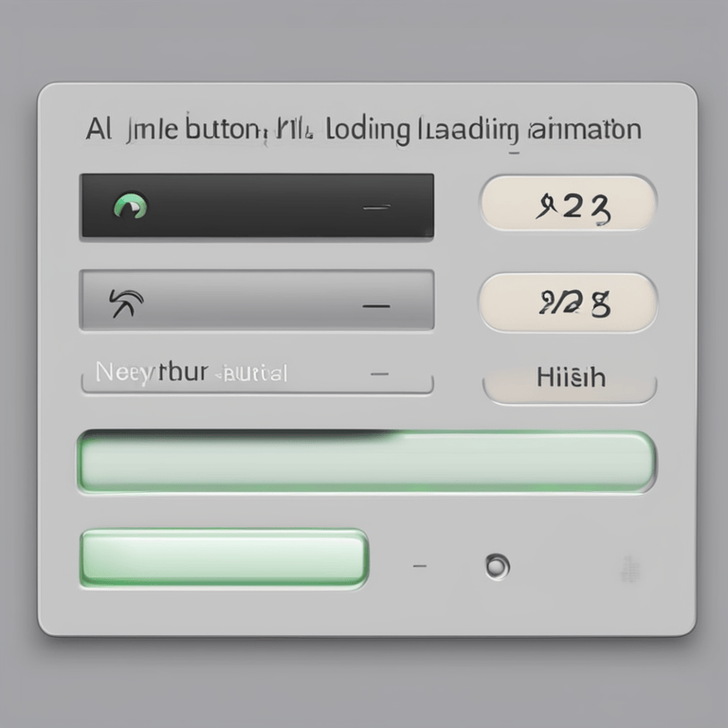Click the word 'ainmaton' in the title
This screenshot has height=728, width=728.
(x=585, y=130)
